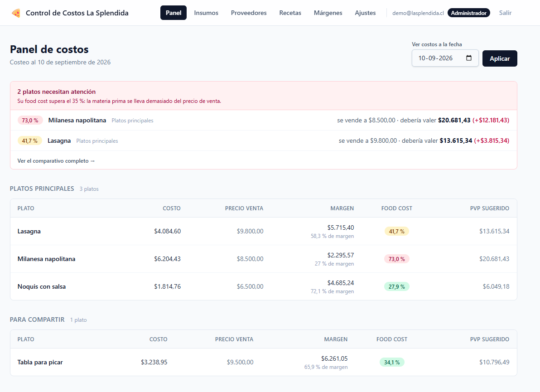Click the $4.084,60 cost value for Lasagna
This screenshot has height=392, width=540.
[x=167, y=231]
